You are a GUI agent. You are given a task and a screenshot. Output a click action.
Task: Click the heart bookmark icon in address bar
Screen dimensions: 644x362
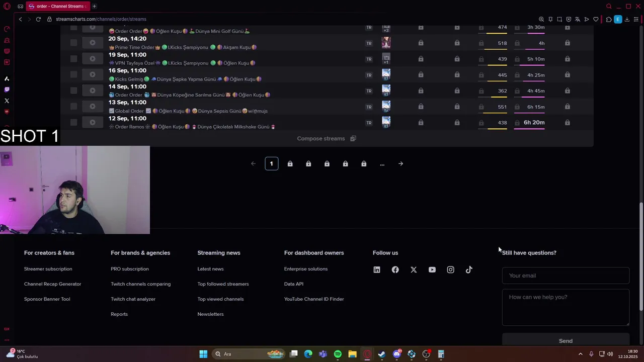(596, 19)
